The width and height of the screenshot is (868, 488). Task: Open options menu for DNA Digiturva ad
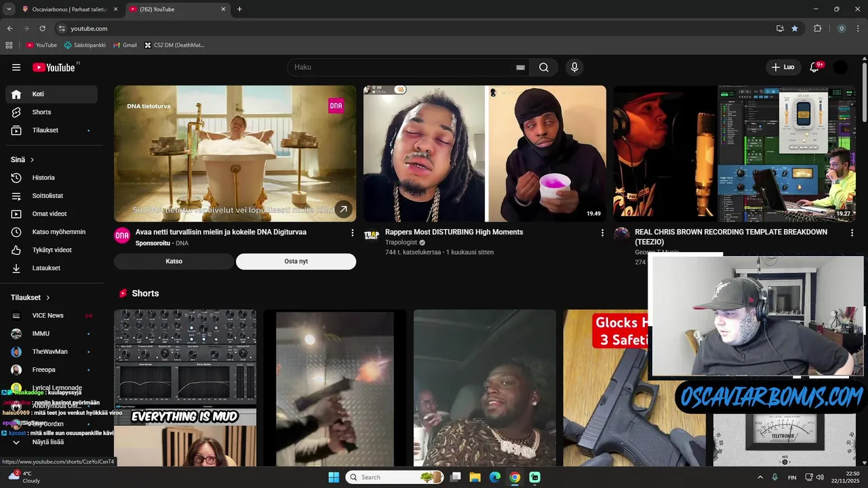(352, 232)
